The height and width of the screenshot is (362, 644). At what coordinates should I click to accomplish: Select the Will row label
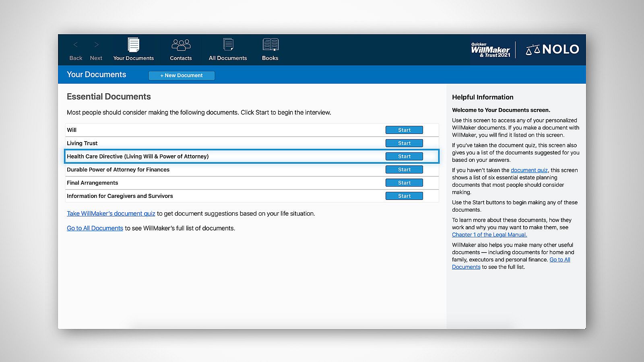click(72, 130)
